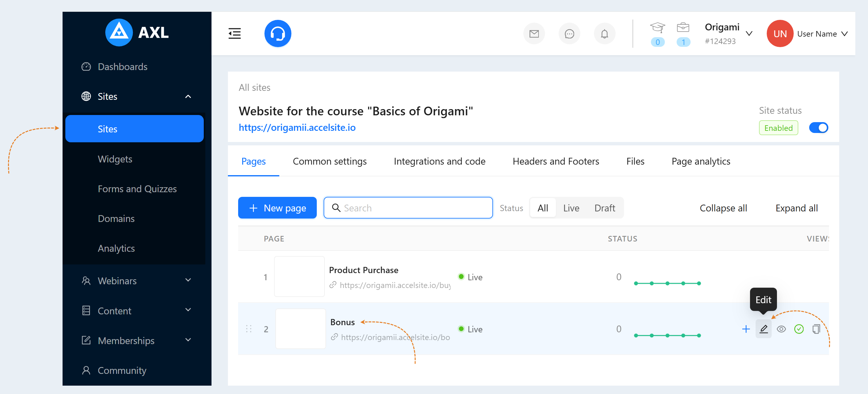Click the UN user avatar
Viewport: 868px width, 394px height.
[x=780, y=33]
